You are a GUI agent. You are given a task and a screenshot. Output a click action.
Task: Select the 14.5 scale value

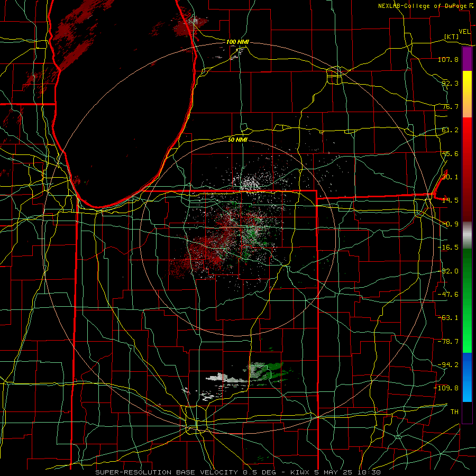coord(450,200)
